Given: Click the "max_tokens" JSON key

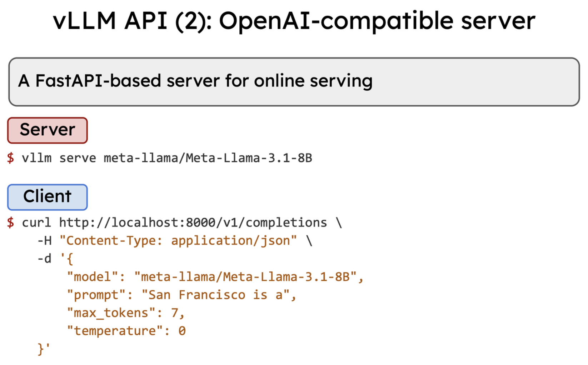Looking at the screenshot, I should point(111,313).
